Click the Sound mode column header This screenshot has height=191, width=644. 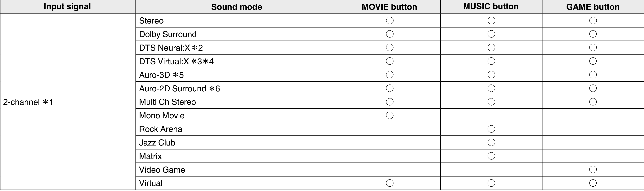(x=237, y=7)
